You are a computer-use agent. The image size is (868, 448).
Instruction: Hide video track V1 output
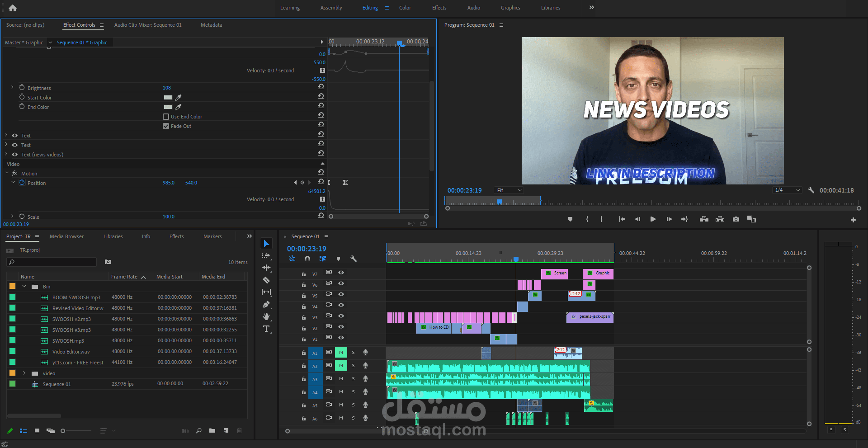[341, 338]
